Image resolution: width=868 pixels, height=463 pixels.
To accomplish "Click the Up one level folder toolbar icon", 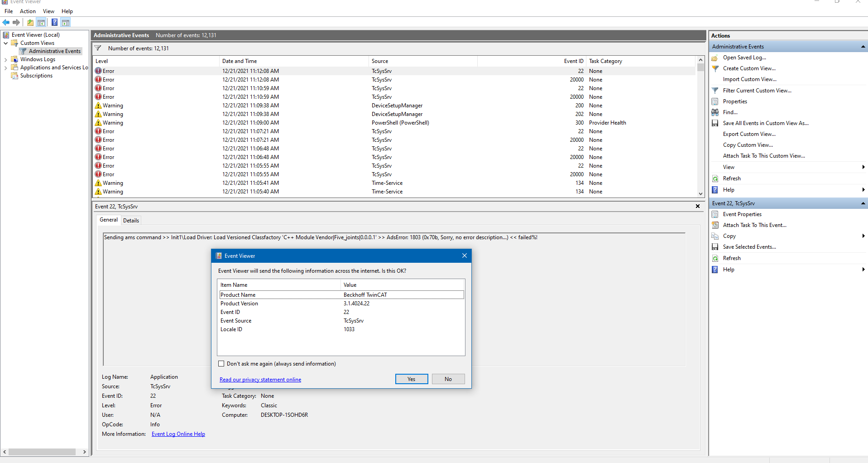I will (x=30, y=22).
